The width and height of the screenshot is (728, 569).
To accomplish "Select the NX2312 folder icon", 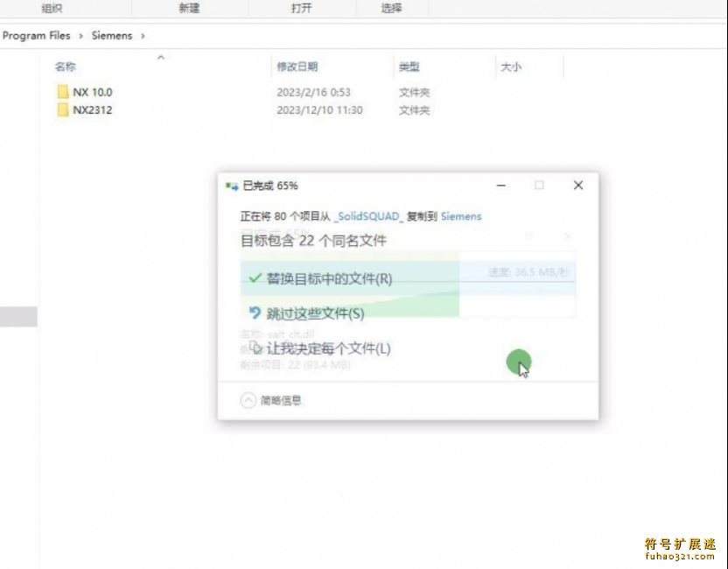I will pos(63,110).
